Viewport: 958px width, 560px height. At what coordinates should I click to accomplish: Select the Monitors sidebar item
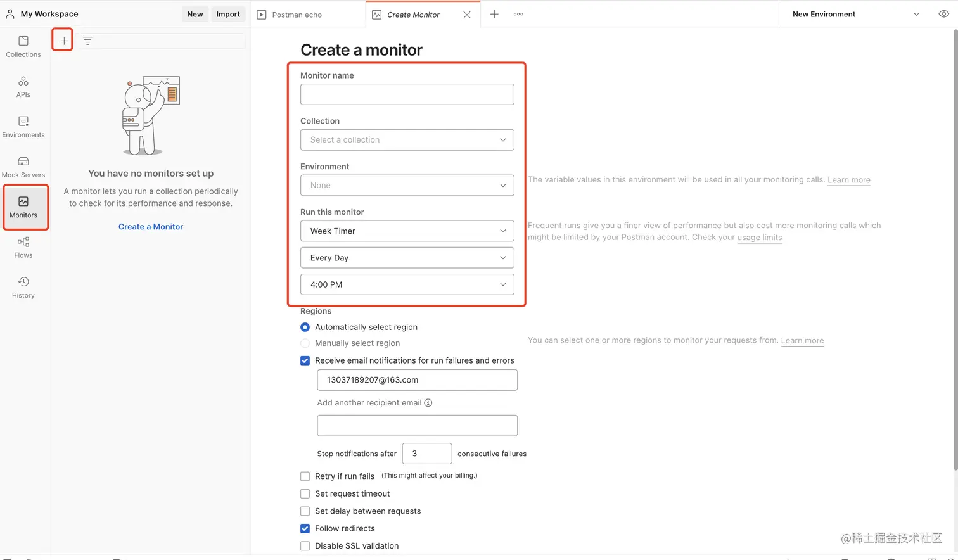coord(23,207)
